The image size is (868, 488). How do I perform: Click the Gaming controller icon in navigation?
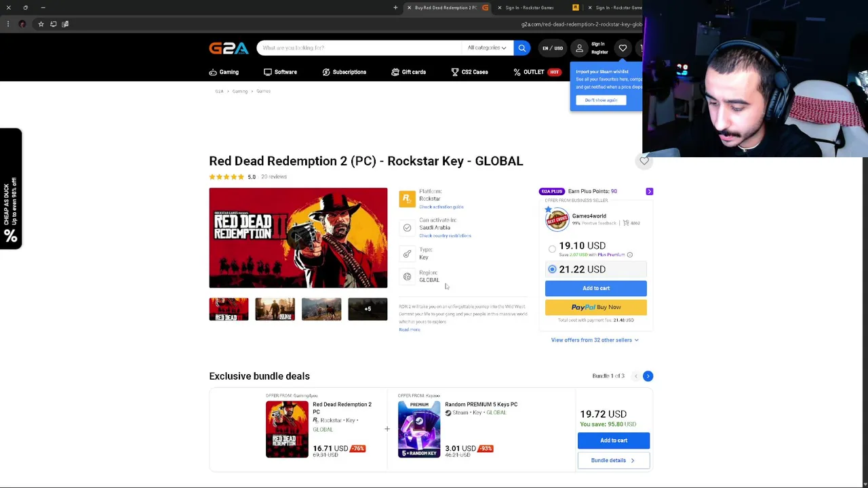213,72
